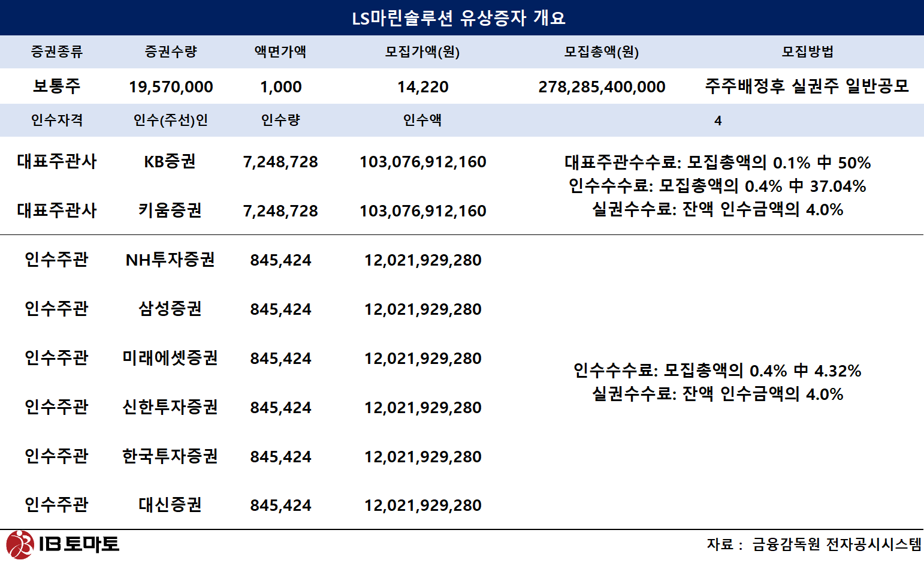924x578 pixels.
Task: Select the offering price '14,220'
Action: click(x=422, y=87)
